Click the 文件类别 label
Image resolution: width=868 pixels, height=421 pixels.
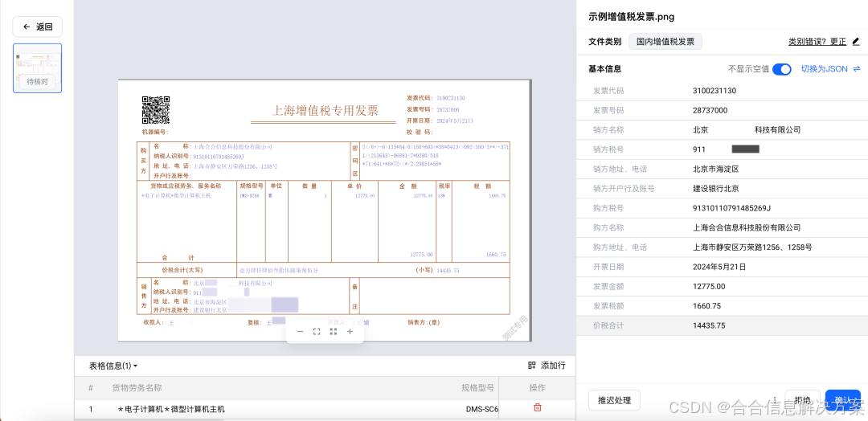[x=604, y=42]
